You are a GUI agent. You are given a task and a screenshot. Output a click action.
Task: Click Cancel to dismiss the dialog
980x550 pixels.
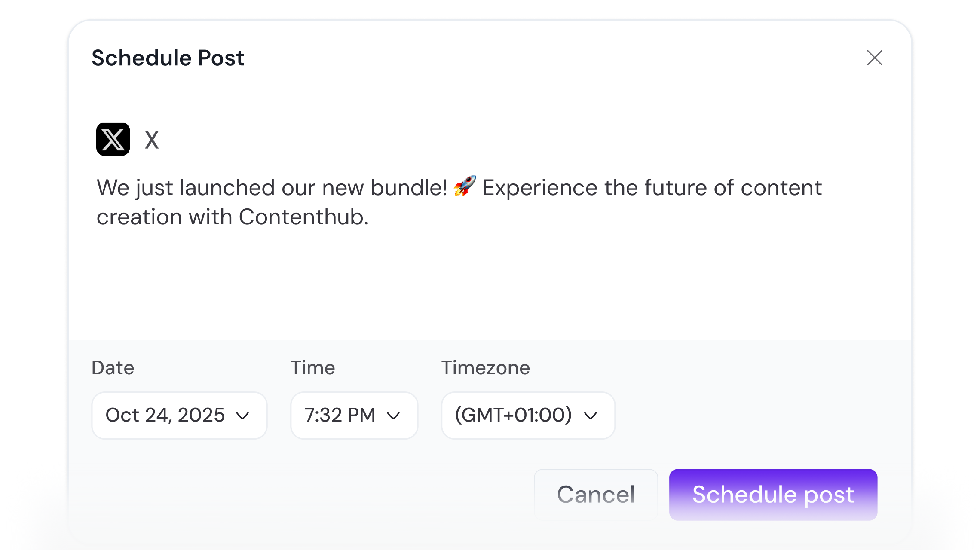(x=596, y=495)
